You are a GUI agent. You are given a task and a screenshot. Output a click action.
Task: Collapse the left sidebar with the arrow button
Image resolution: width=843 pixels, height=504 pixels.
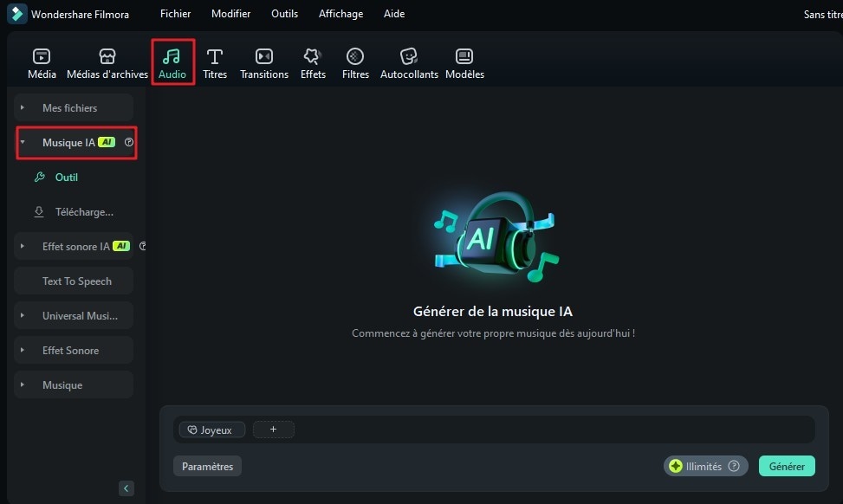(126, 488)
